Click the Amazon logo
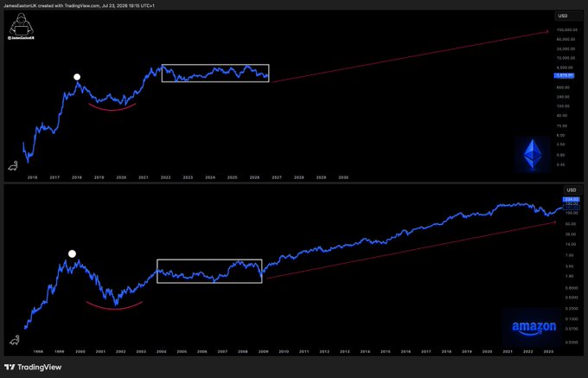 (x=534, y=327)
